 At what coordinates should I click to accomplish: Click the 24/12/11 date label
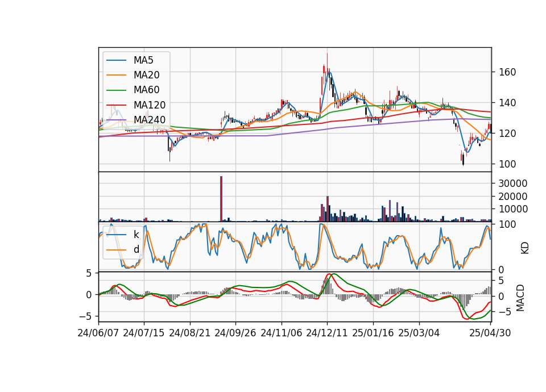327,333
